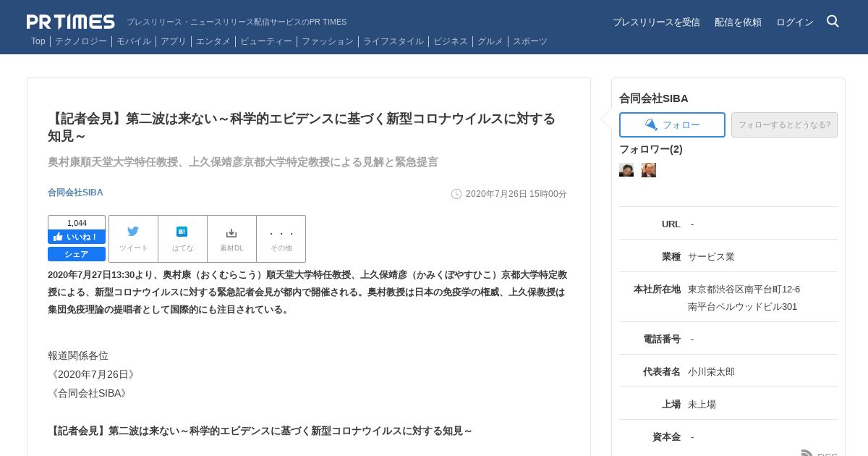Click the 《合同会社SIBA》 line in article

(89, 393)
